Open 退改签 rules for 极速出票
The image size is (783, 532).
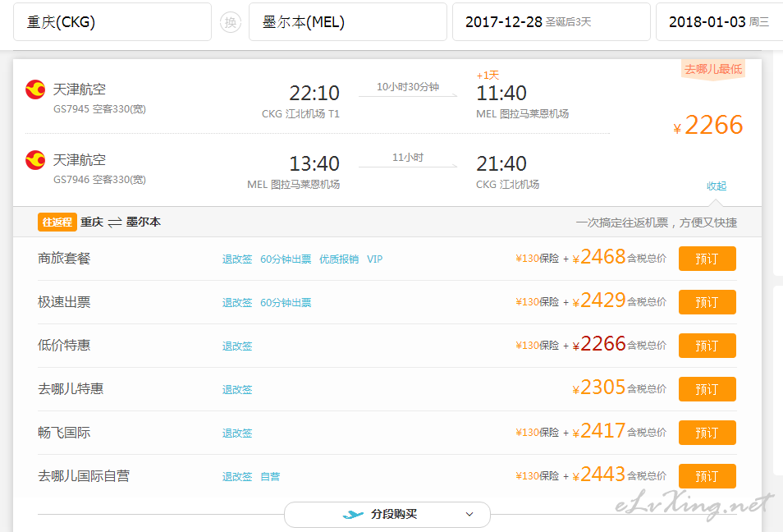click(x=237, y=303)
